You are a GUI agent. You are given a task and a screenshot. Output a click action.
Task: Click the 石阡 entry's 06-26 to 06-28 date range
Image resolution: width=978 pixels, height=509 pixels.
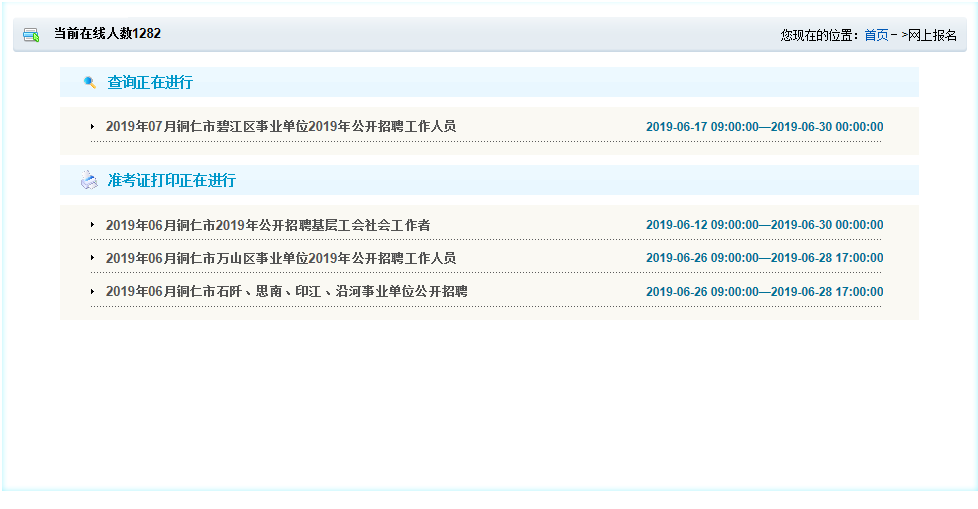[764, 292]
